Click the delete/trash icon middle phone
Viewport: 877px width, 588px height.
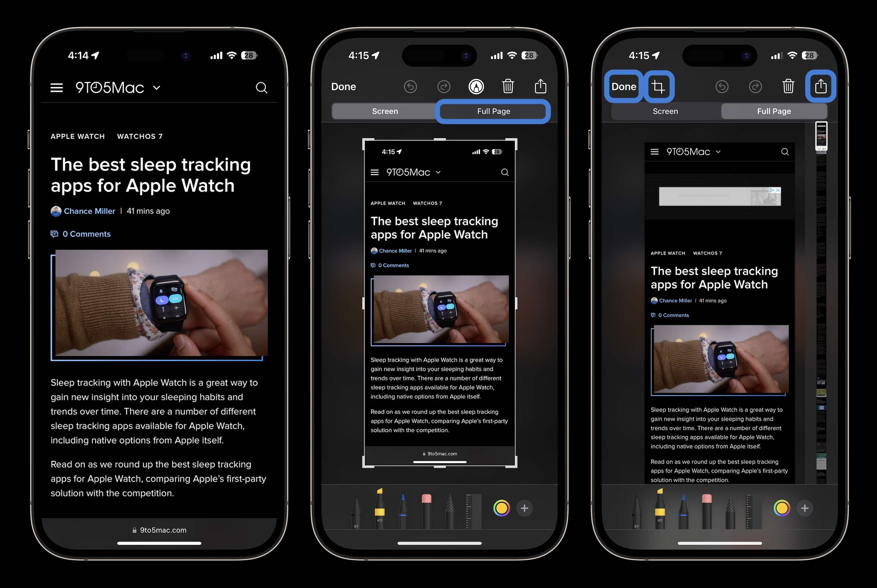[509, 86]
